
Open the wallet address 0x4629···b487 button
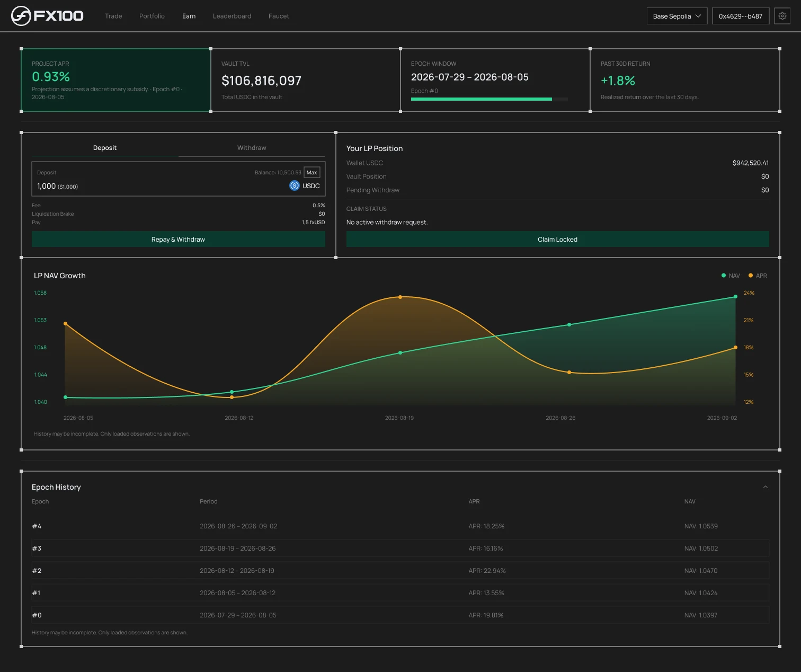741,16
